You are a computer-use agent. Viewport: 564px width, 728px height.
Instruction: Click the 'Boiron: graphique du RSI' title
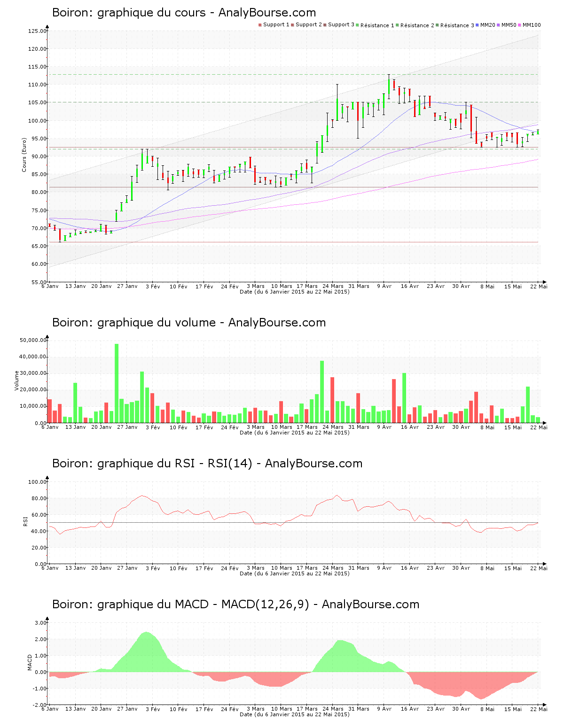[207, 464]
